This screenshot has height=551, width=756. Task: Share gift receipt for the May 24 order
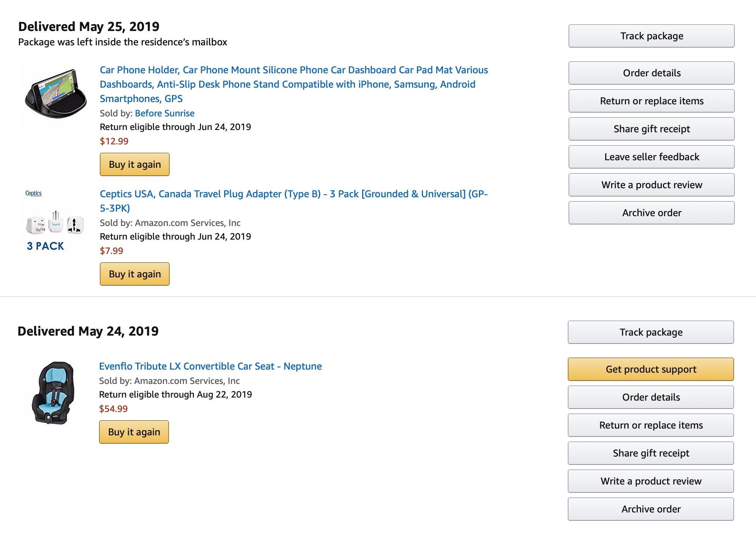pyautogui.click(x=651, y=453)
